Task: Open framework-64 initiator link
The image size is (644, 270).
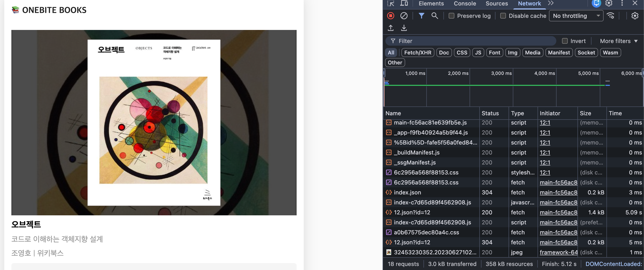Action: coord(558,252)
